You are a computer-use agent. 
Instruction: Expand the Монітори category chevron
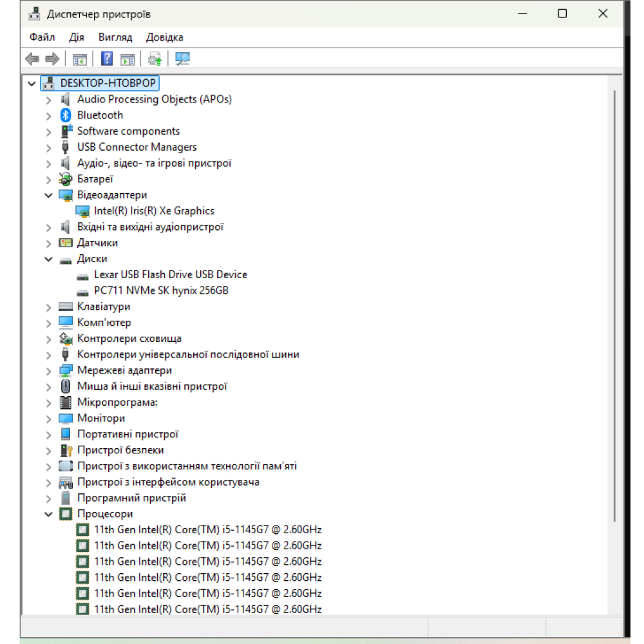point(48,419)
